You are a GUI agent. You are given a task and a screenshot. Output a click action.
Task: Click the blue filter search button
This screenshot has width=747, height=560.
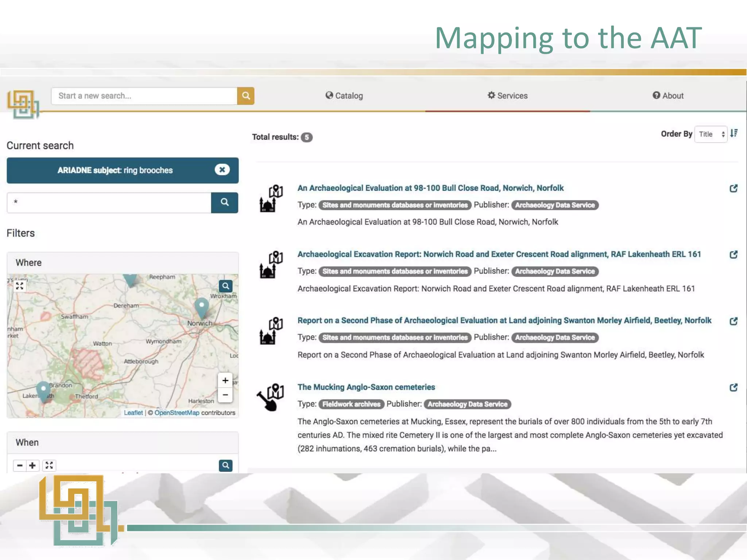pyautogui.click(x=224, y=202)
